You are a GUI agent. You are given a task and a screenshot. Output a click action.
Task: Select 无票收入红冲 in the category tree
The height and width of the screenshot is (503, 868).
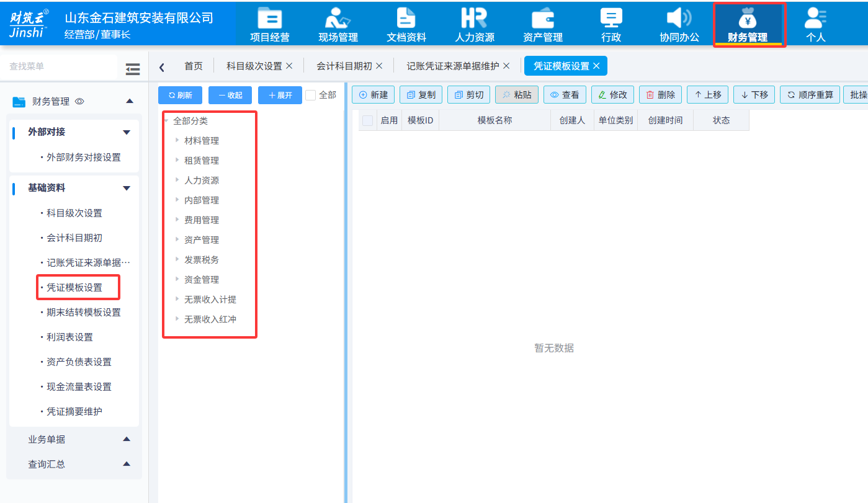[210, 319]
